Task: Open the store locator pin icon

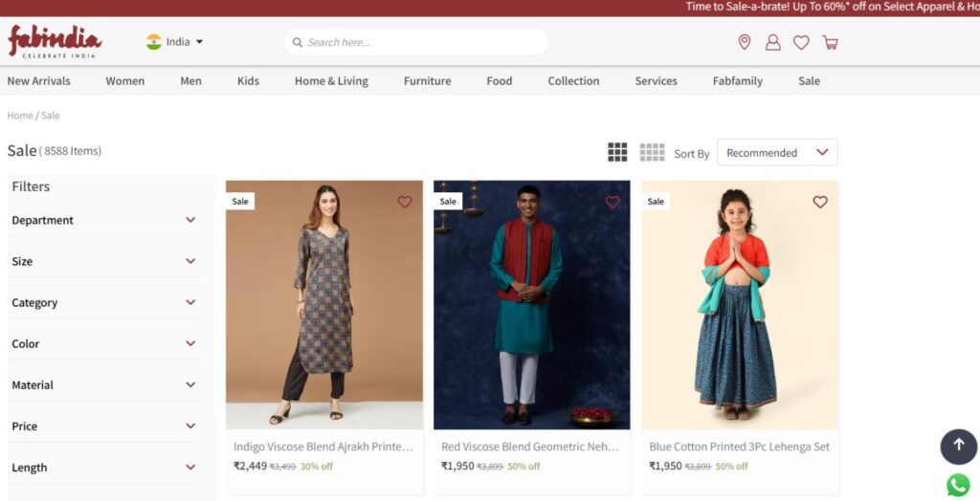Action: point(744,42)
